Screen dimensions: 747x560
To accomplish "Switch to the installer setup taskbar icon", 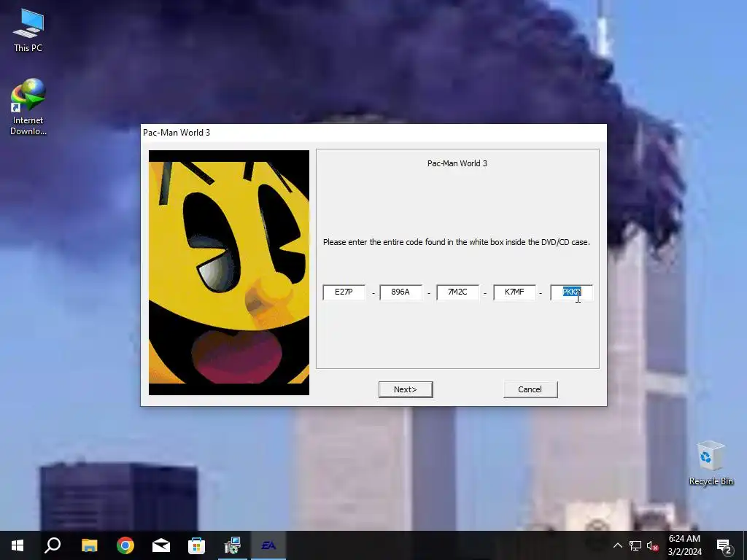I will coord(233,545).
